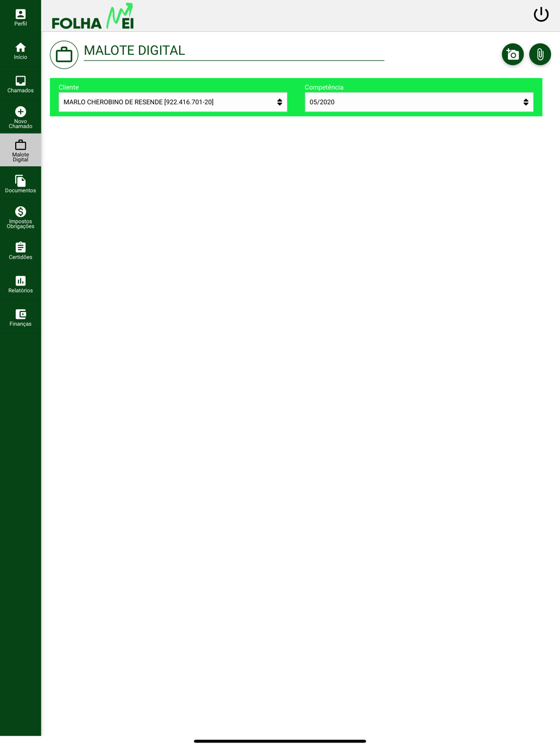Viewport: 560px width, 747px height.
Task: Go to Início home icon
Action: [x=20, y=50]
